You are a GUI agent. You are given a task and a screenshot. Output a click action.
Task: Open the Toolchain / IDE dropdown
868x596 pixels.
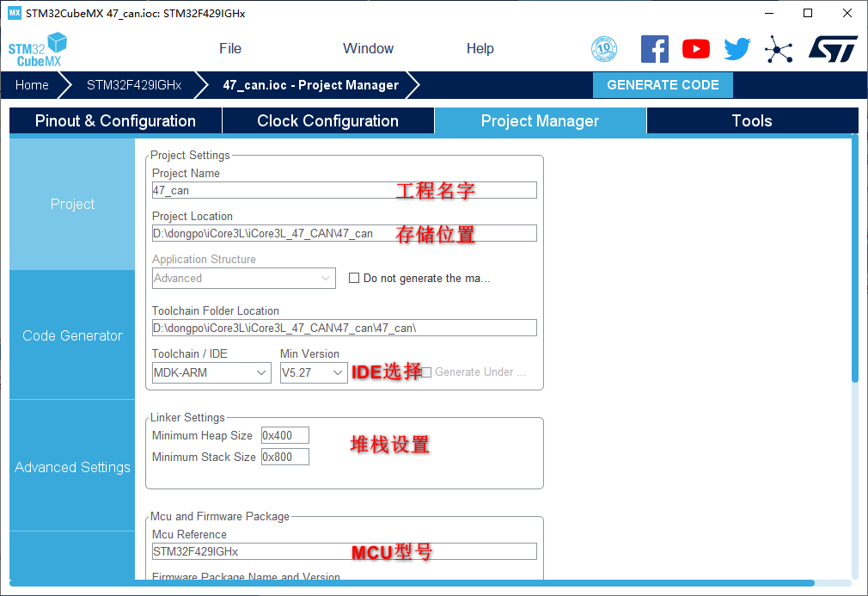211,372
